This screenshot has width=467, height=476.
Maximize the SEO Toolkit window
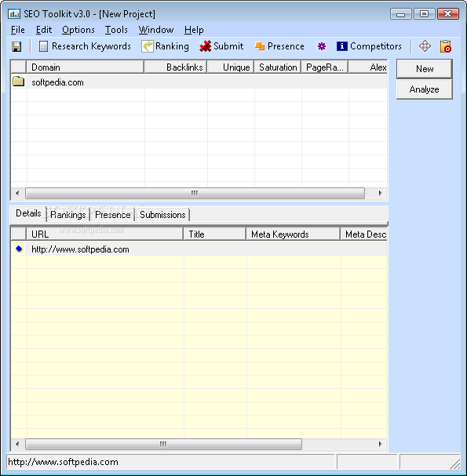click(424, 14)
